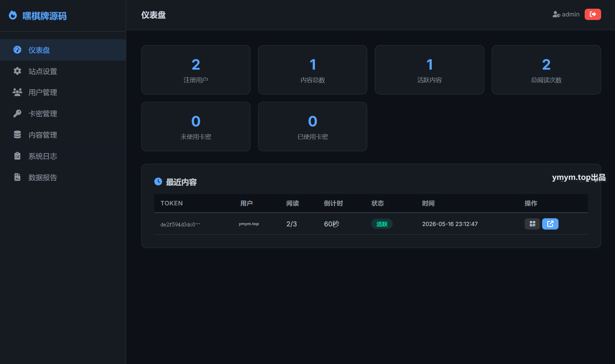Click the 嘿棋牌源码 site title
The height and width of the screenshot is (364, 615).
pyautogui.click(x=45, y=16)
